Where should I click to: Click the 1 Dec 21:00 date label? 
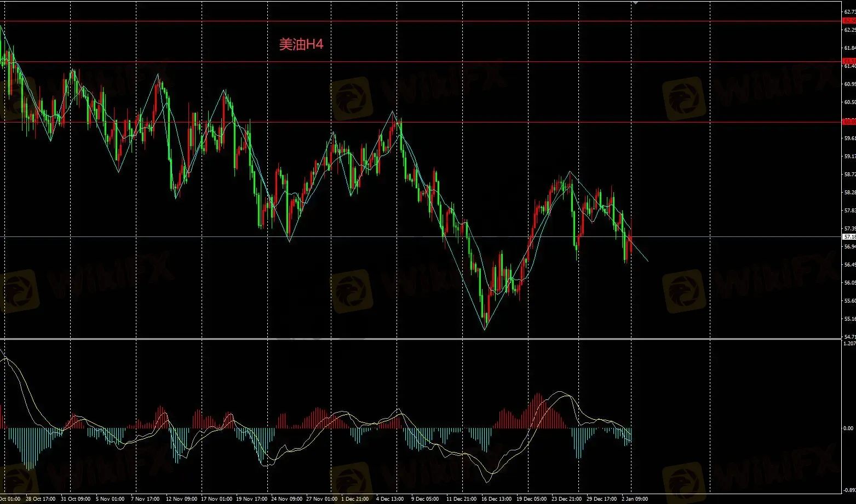[x=355, y=499]
